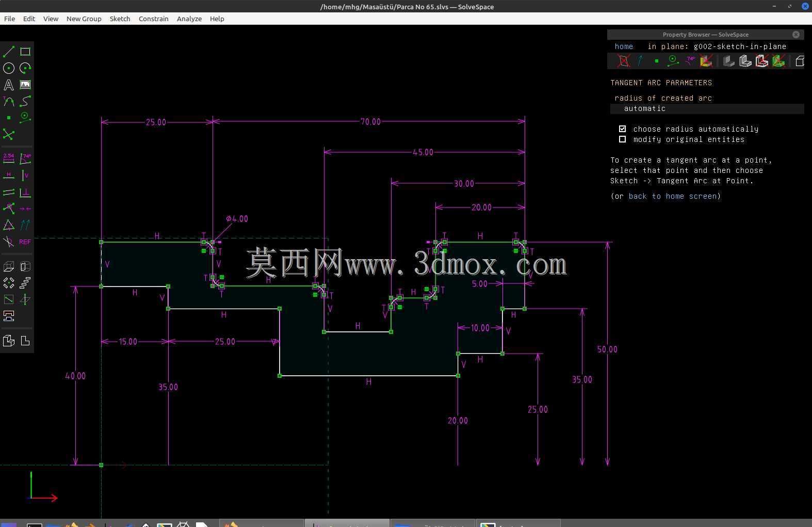812x527 pixels.
Task: Select the Tangent Arc at Point tool
Action: (9, 101)
